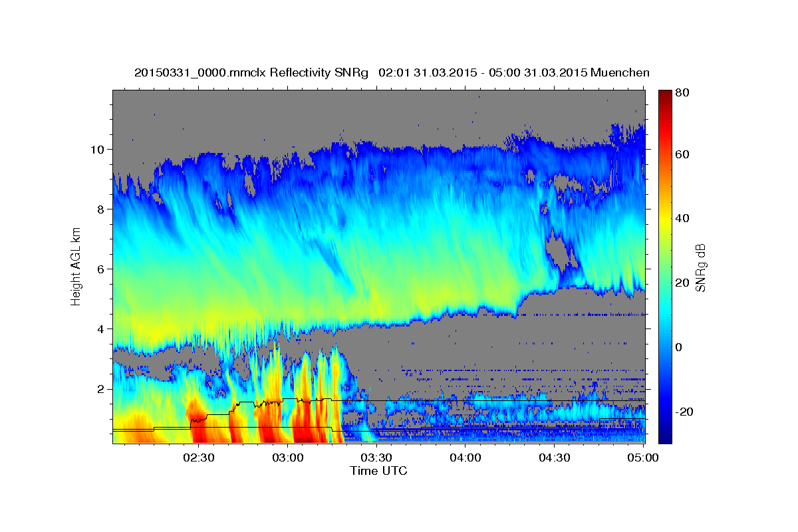The image size is (798, 532).
Task: Click the 02:30 time tick label
Action: 199,458
